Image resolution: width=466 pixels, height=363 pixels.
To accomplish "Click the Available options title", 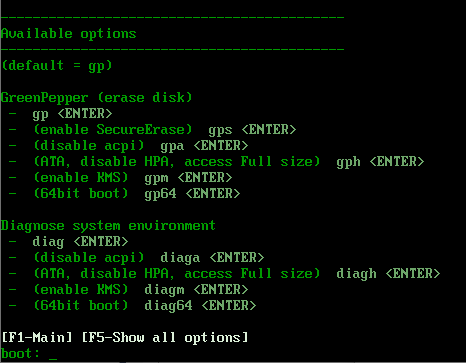I will click(69, 34).
